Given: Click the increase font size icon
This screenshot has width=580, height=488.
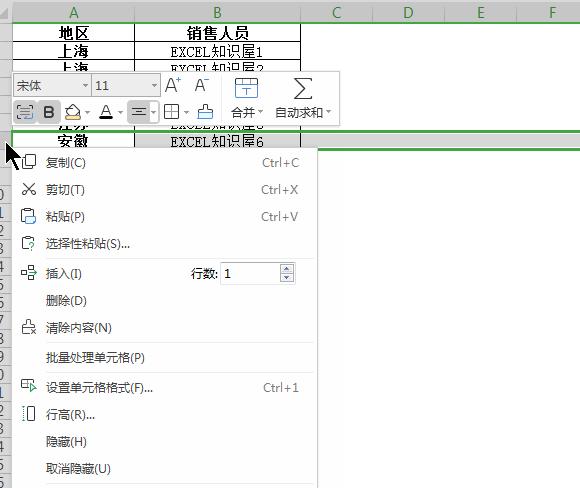Looking at the screenshot, I should pyautogui.click(x=173, y=85).
